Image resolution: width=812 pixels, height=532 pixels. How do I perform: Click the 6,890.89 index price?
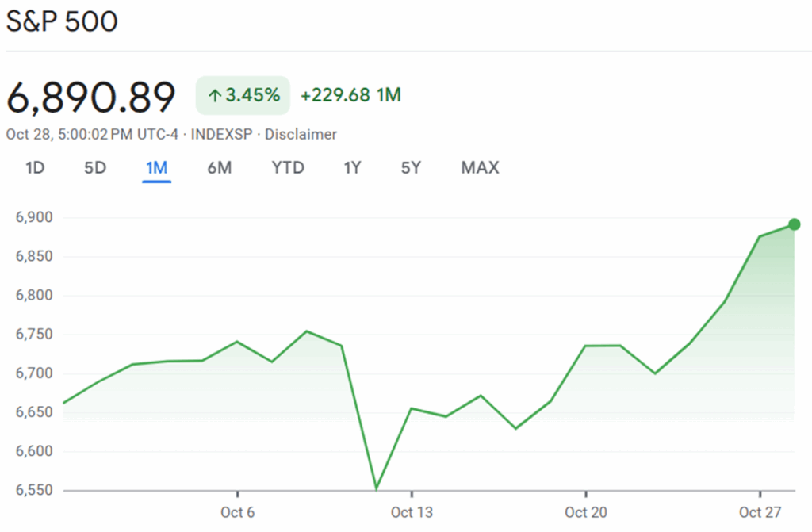point(90,98)
